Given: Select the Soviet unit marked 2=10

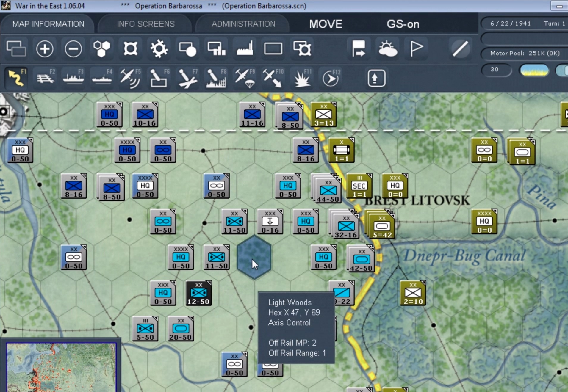Looking at the screenshot, I should (x=413, y=293).
